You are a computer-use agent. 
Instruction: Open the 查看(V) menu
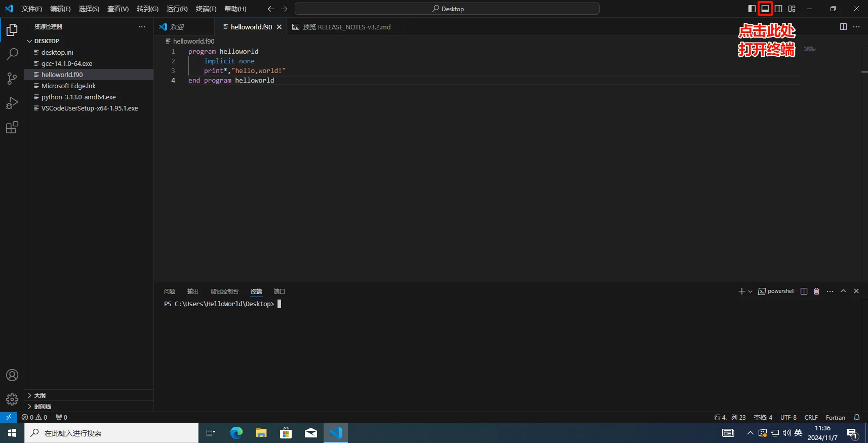pyautogui.click(x=118, y=9)
